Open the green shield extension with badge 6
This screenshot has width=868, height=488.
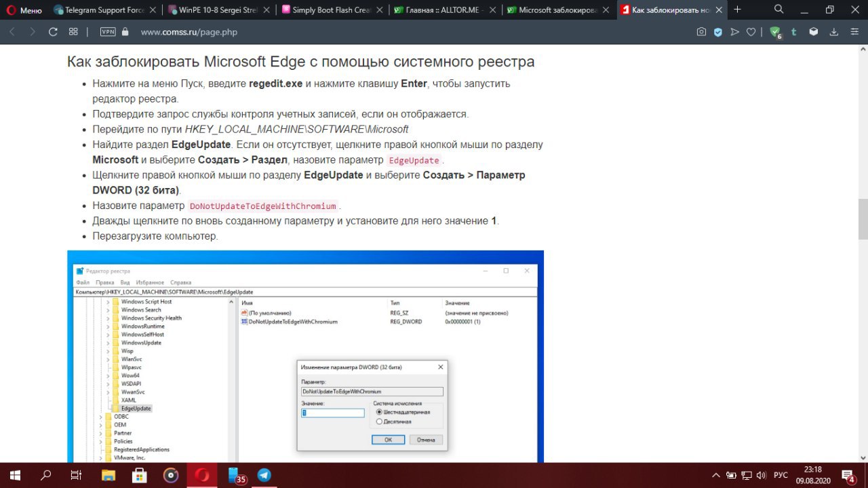[776, 32]
